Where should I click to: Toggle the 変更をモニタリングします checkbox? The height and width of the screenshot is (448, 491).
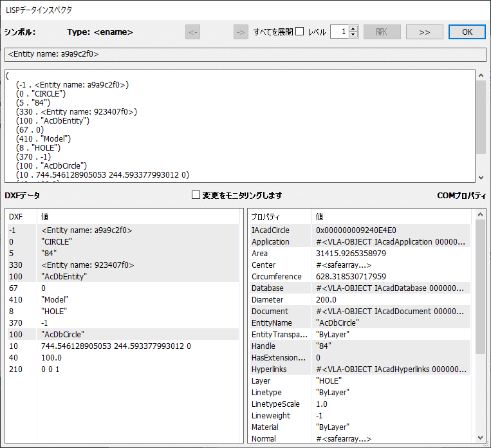[196, 195]
